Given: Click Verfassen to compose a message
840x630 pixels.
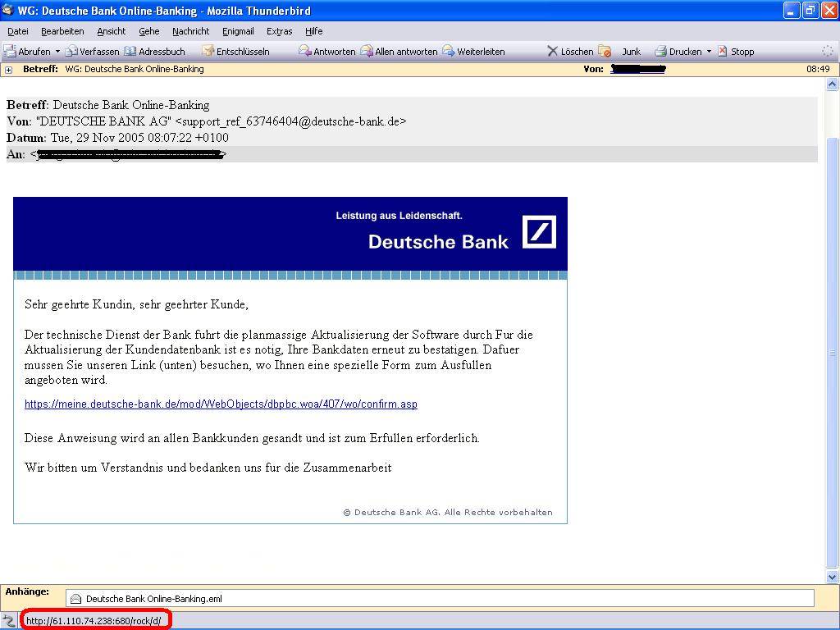Looking at the screenshot, I should click(92, 52).
